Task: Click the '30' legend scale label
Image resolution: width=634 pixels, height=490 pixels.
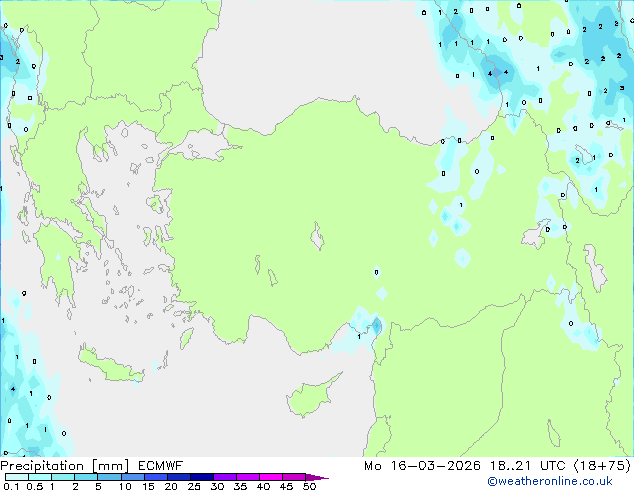Action: (x=217, y=486)
